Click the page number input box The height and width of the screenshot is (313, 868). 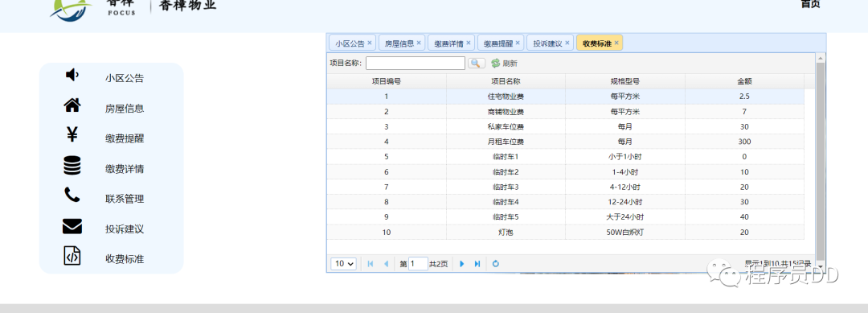(x=418, y=264)
